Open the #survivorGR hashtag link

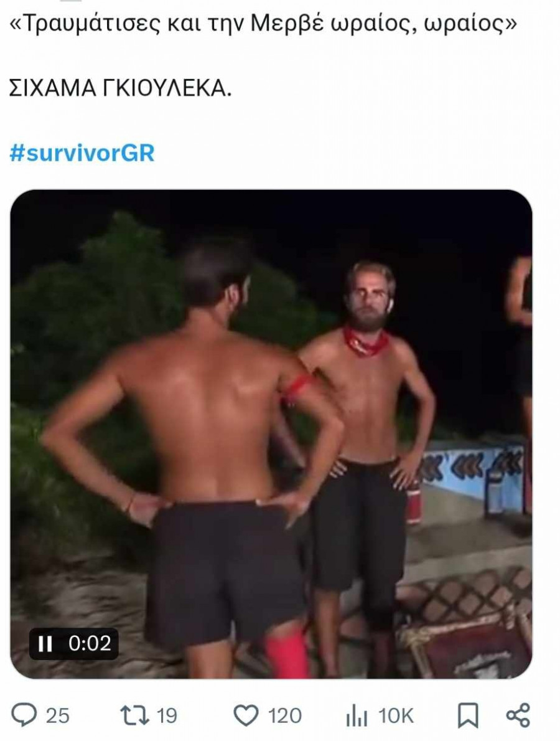tap(82, 153)
